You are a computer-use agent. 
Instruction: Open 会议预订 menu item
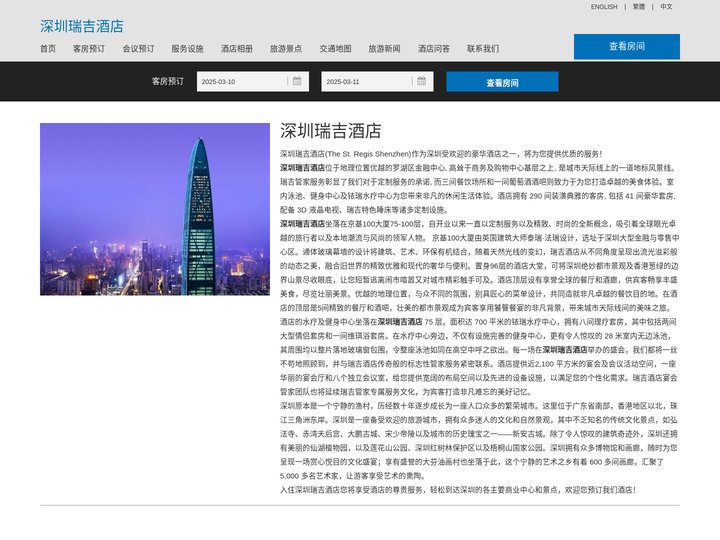(138, 49)
